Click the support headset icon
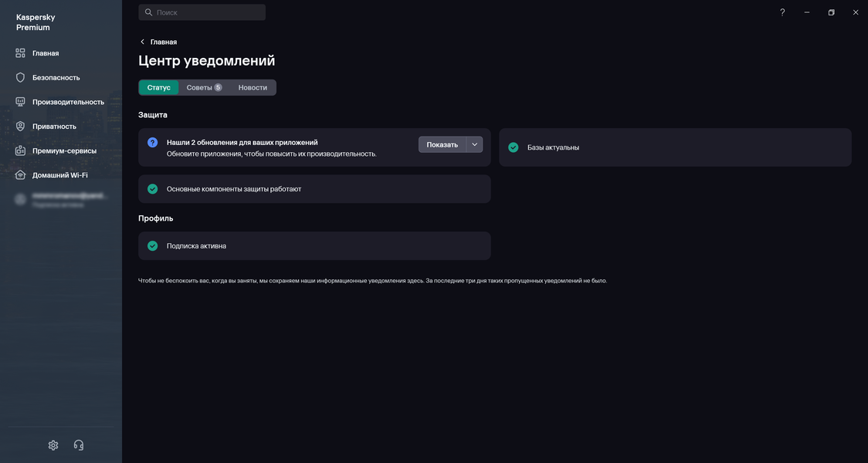 pyautogui.click(x=79, y=445)
